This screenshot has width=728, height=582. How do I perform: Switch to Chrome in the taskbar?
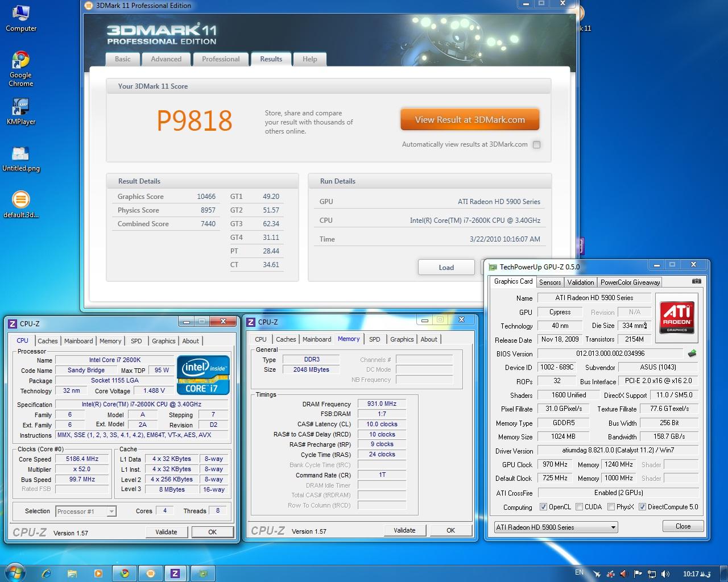point(125,573)
